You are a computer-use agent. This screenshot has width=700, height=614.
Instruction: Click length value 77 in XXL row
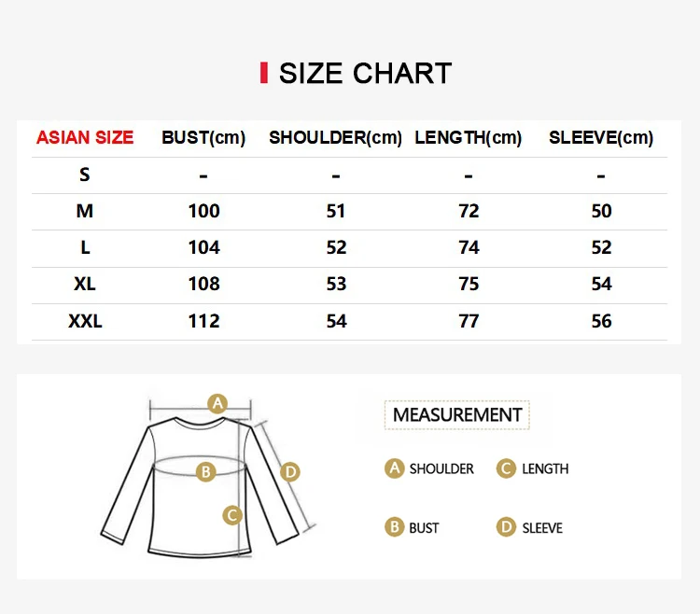point(469,321)
